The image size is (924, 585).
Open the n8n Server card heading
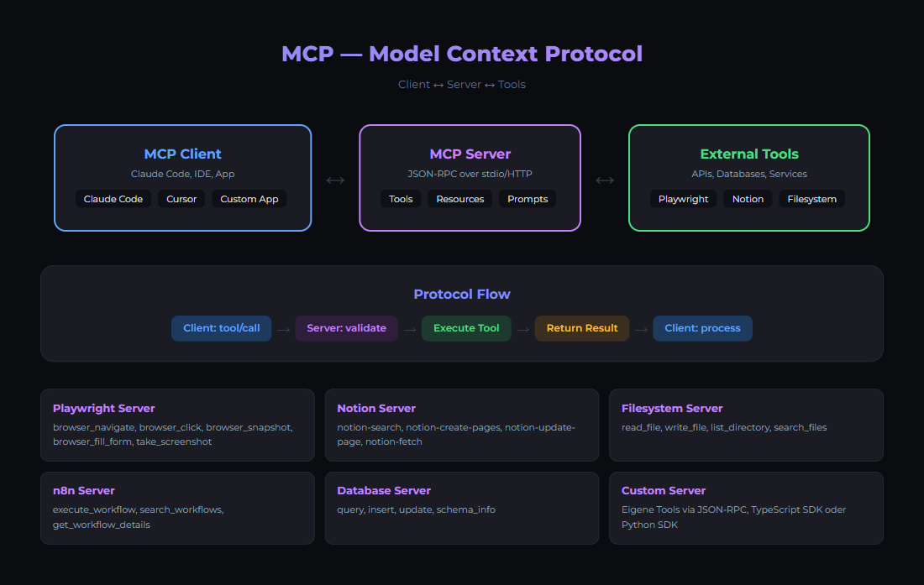[84, 490]
